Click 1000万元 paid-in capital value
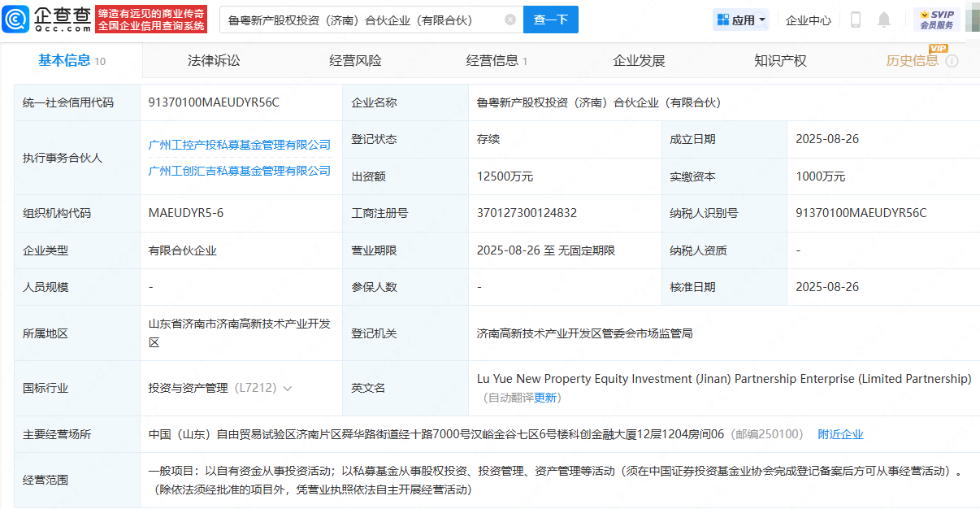The width and height of the screenshot is (980, 509). [x=821, y=176]
